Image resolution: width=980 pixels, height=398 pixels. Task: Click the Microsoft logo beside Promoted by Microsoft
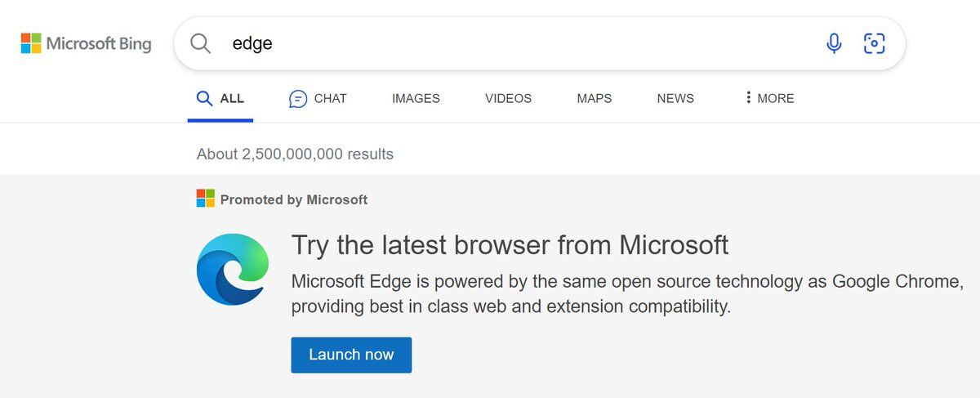tap(205, 199)
